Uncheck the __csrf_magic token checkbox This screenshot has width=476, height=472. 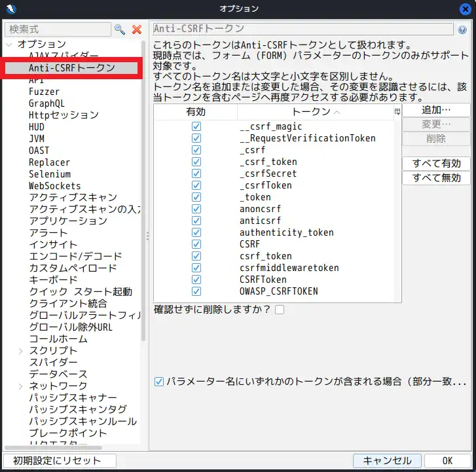point(196,126)
